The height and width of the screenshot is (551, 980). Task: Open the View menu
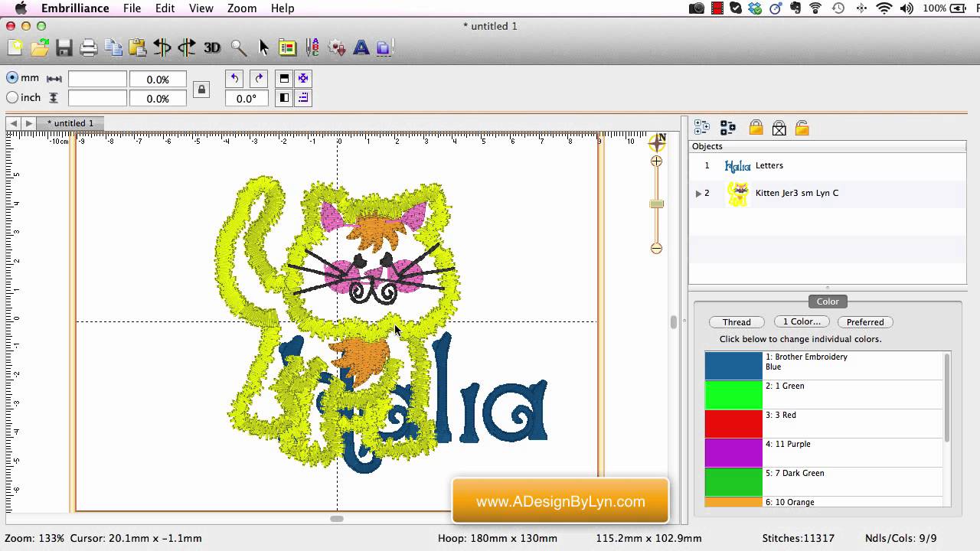tap(201, 8)
